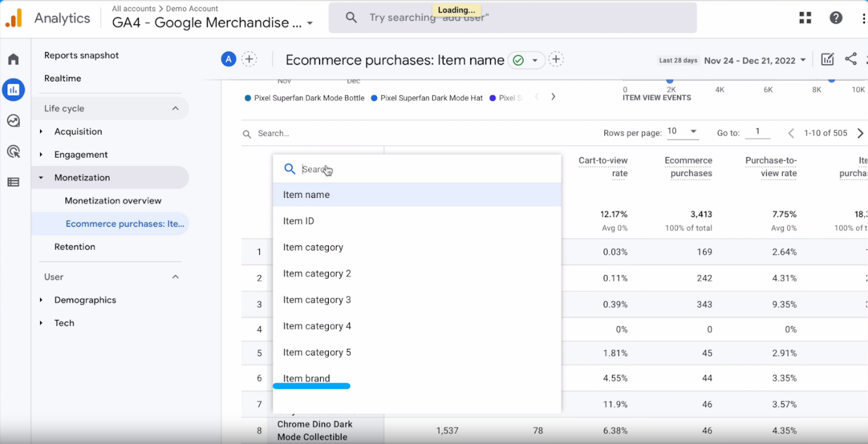Focus the top search bar
868x444 pixels.
tap(512, 18)
